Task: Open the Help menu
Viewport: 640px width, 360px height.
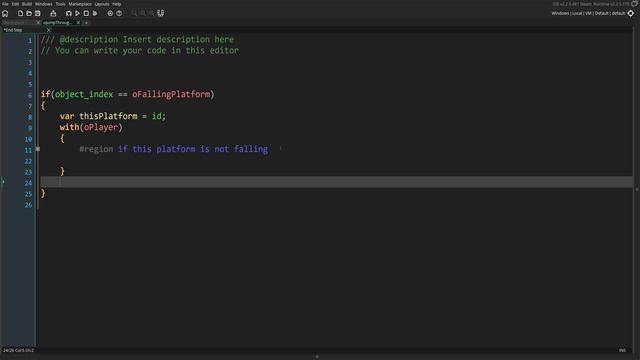Action: 117,4
